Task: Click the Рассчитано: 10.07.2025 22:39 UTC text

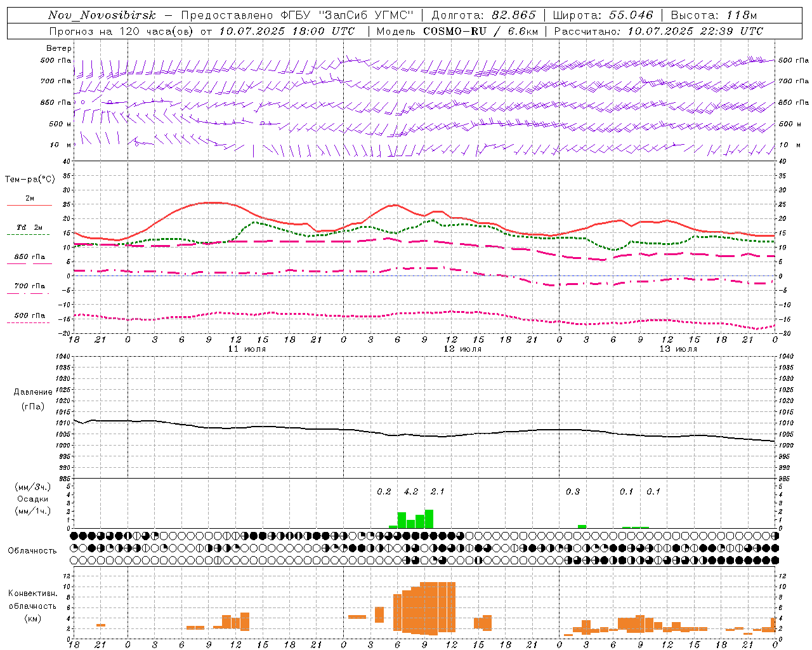Action: (658, 31)
